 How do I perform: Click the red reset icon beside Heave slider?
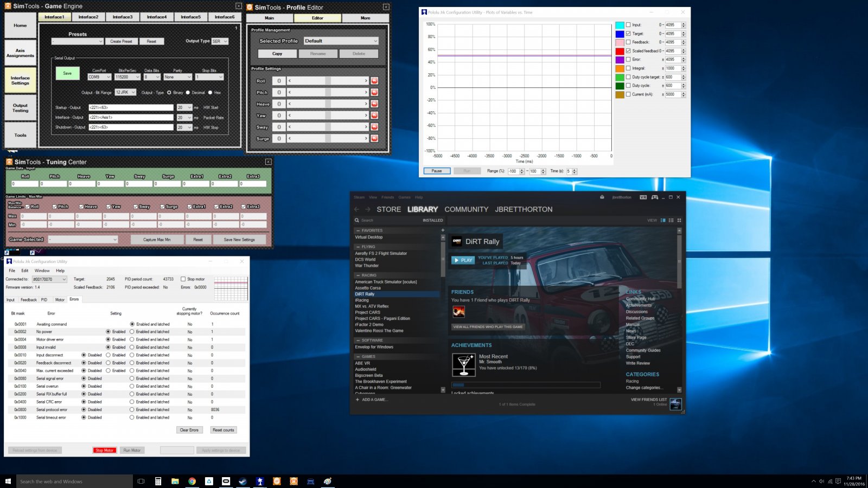374,104
